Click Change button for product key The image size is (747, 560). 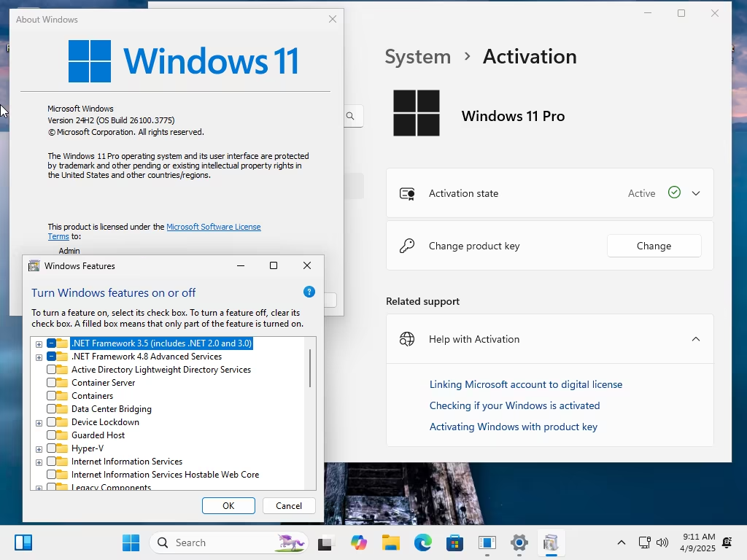(x=654, y=246)
